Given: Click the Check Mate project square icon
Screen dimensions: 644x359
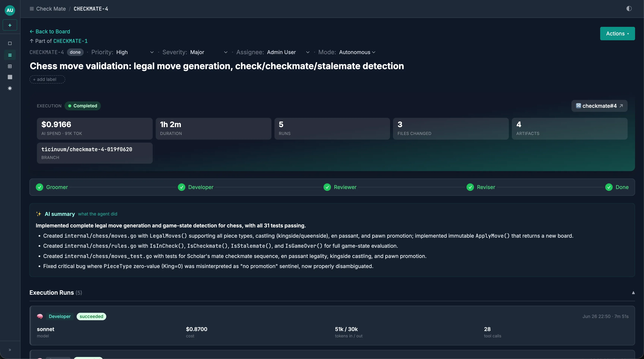Looking at the screenshot, I should [x=32, y=9].
